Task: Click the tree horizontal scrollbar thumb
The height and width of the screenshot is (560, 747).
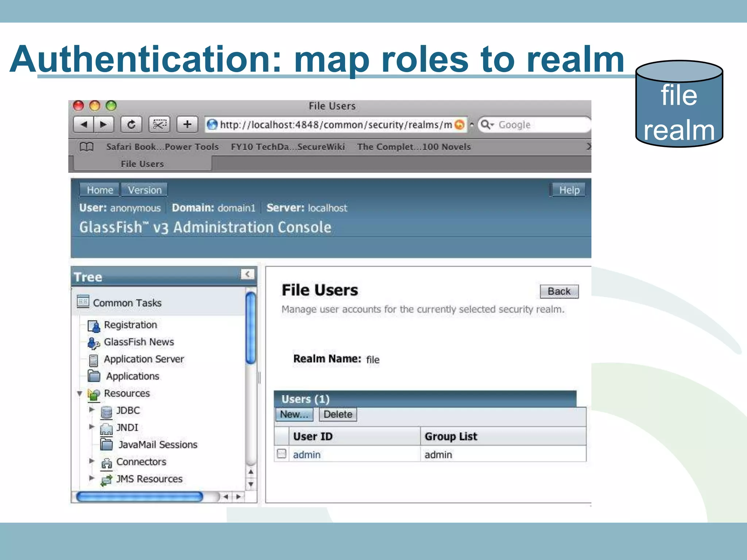Action: click(139, 497)
